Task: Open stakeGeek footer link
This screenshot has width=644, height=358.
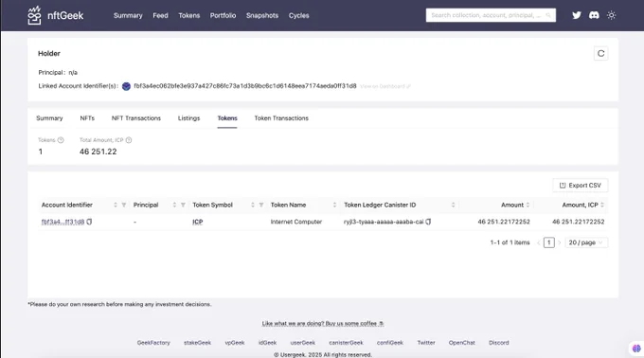Action: (198, 343)
